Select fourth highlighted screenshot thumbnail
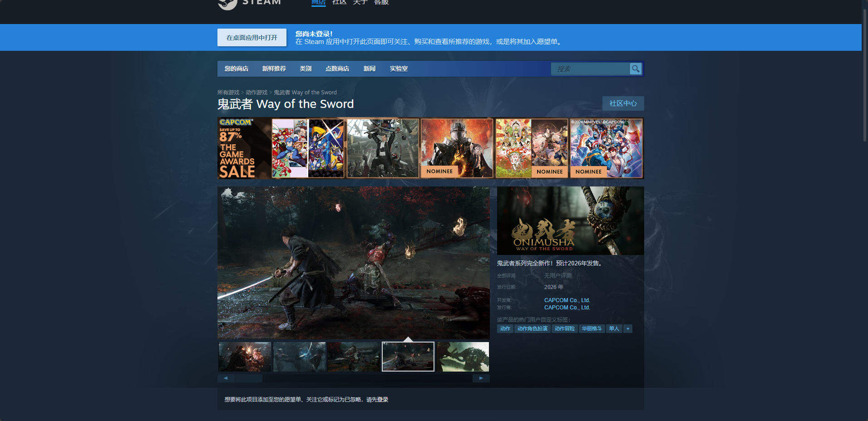 (x=408, y=357)
